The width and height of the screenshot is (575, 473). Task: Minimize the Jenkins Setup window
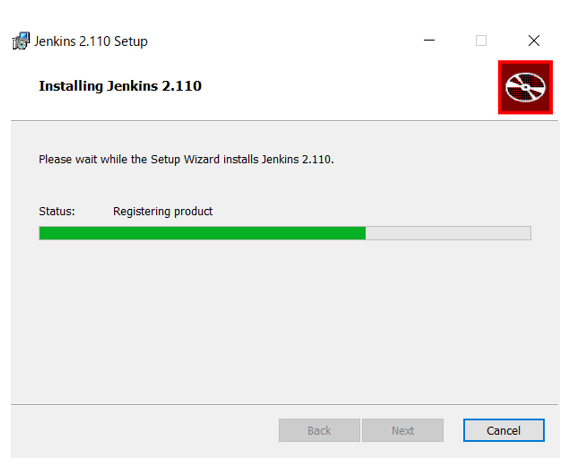pyautogui.click(x=429, y=40)
